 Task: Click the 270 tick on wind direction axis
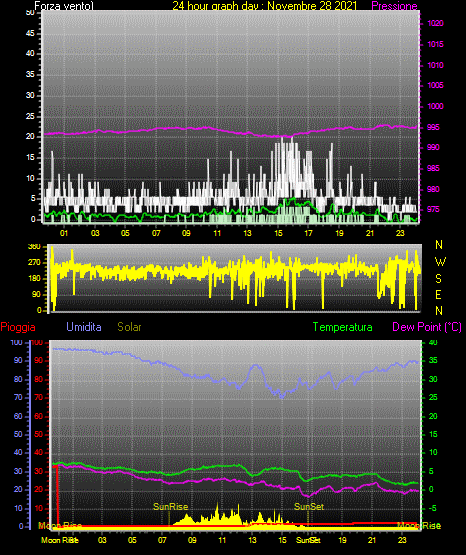(34, 263)
